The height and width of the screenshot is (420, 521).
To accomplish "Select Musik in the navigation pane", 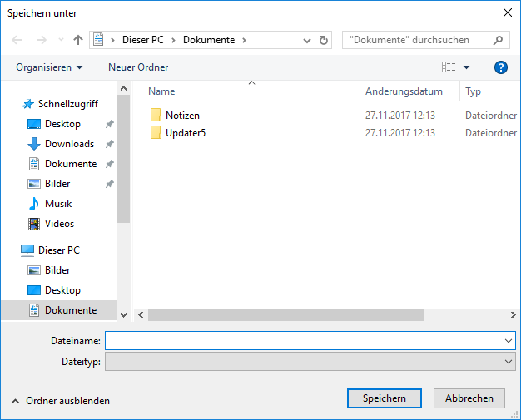I will point(57,204).
